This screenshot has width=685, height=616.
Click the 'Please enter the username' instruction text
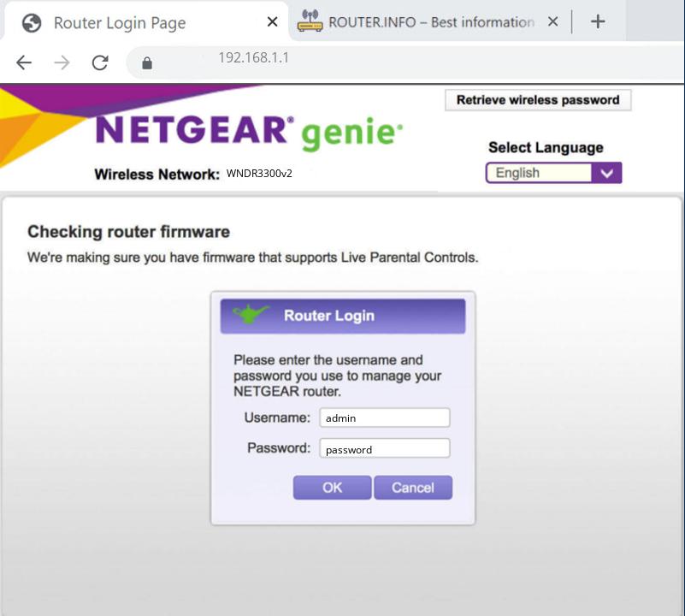click(337, 376)
